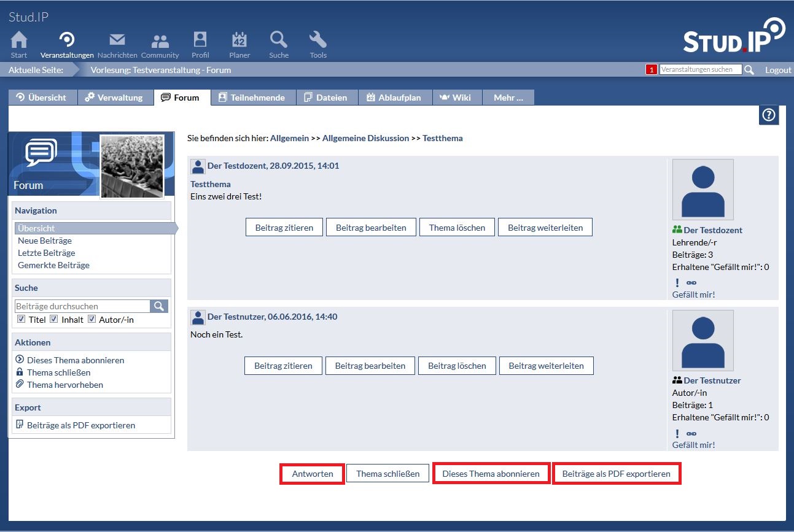Switch to the Teilnehmende tab
The image size is (794, 532).
click(253, 98)
